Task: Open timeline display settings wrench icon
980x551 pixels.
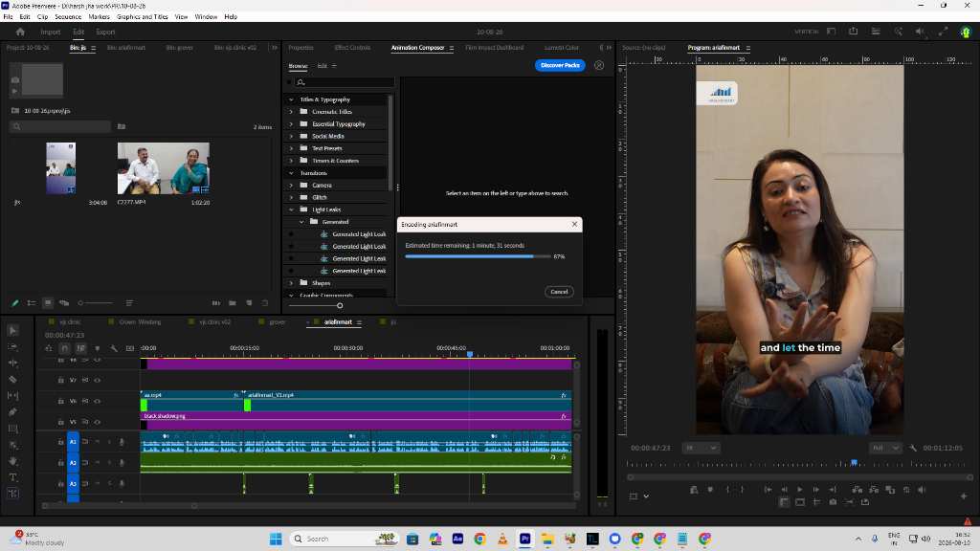Action: coord(114,348)
